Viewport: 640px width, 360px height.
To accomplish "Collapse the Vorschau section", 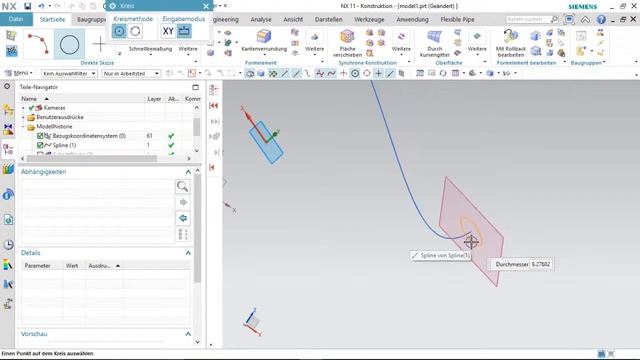I will tap(188, 334).
